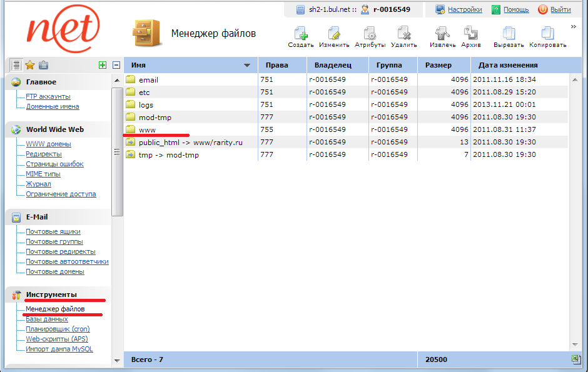The height and width of the screenshot is (372, 588).
Task: Click the Копировать (Copy) toolbar icon
Action: (x=547, y=34)
